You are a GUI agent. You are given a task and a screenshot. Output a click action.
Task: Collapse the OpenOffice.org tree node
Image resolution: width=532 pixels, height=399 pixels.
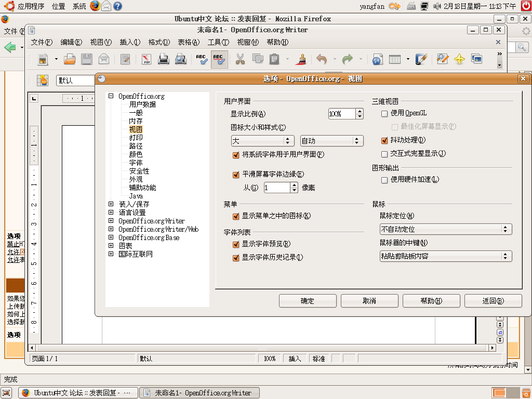point(111,96)
